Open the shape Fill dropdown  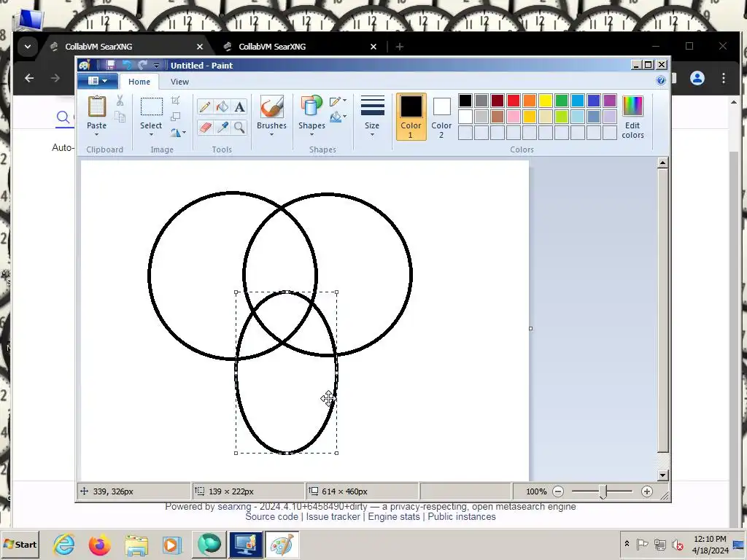pos(338,117)
